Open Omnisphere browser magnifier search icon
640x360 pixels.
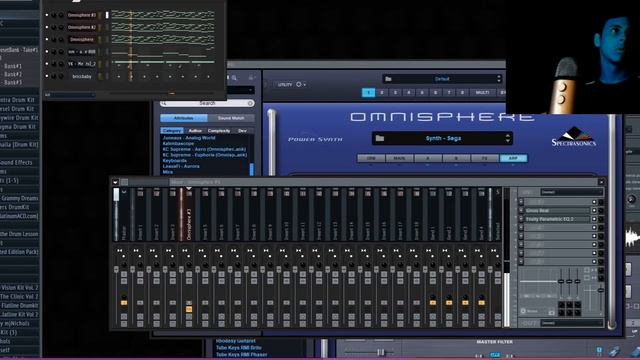coord(234,78)
